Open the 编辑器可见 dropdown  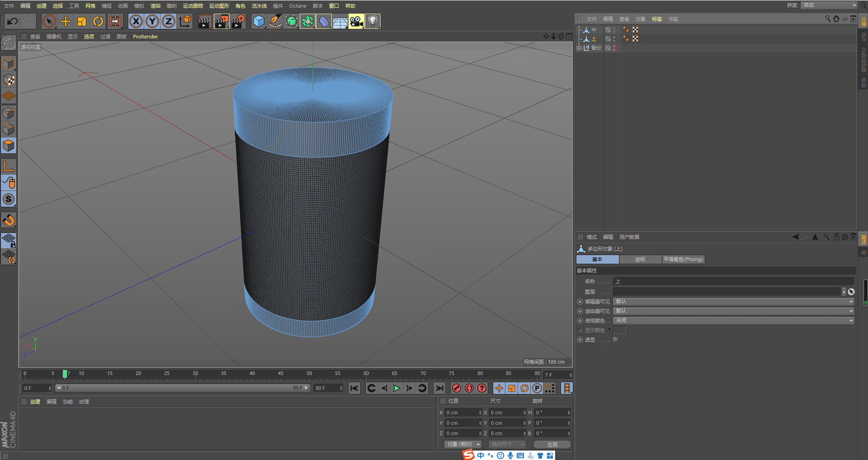pyautogui.click(x=733, y=302)
